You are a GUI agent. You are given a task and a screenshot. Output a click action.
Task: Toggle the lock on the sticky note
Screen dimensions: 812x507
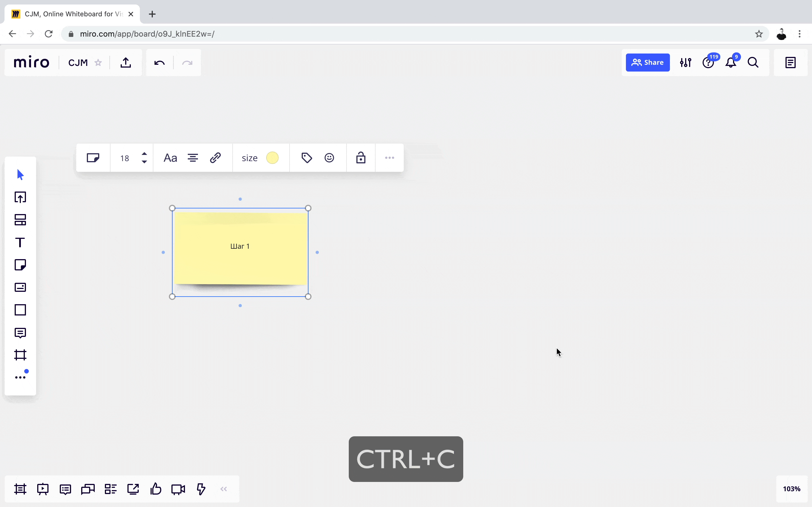[x=361, y=158]
